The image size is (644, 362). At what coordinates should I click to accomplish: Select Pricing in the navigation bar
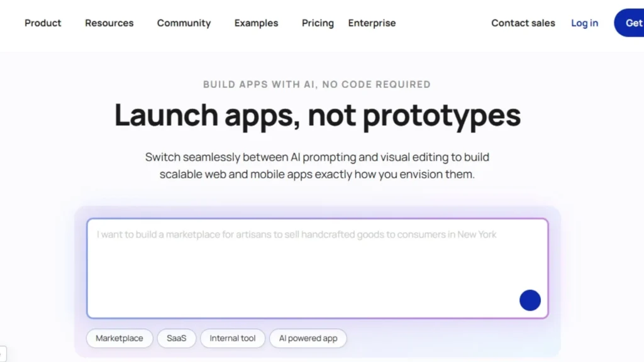pyautogui.click(x=317, y=23)
